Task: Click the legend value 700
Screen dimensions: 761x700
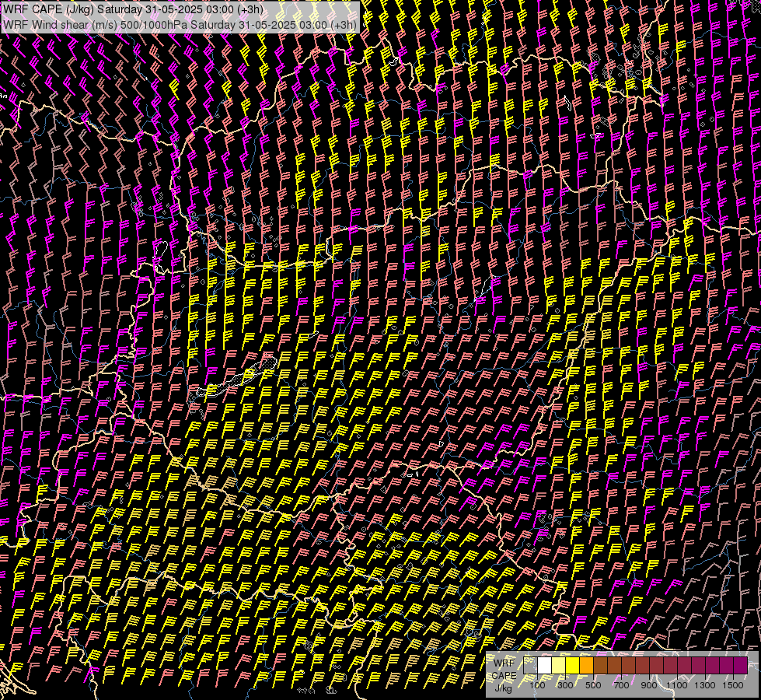Action: 621,685
